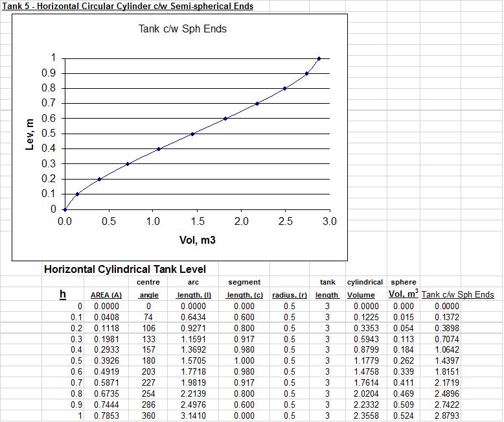Select the 'AREA (A)' header cell
This screenshot has width=504, height=422.
pyautogui.click(x=106, y=295)
